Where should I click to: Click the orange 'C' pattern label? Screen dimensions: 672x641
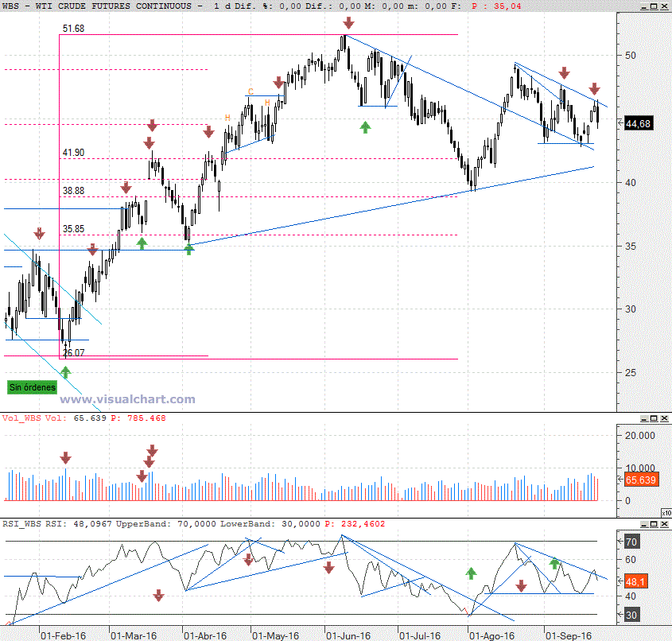[x=251, y=91]
